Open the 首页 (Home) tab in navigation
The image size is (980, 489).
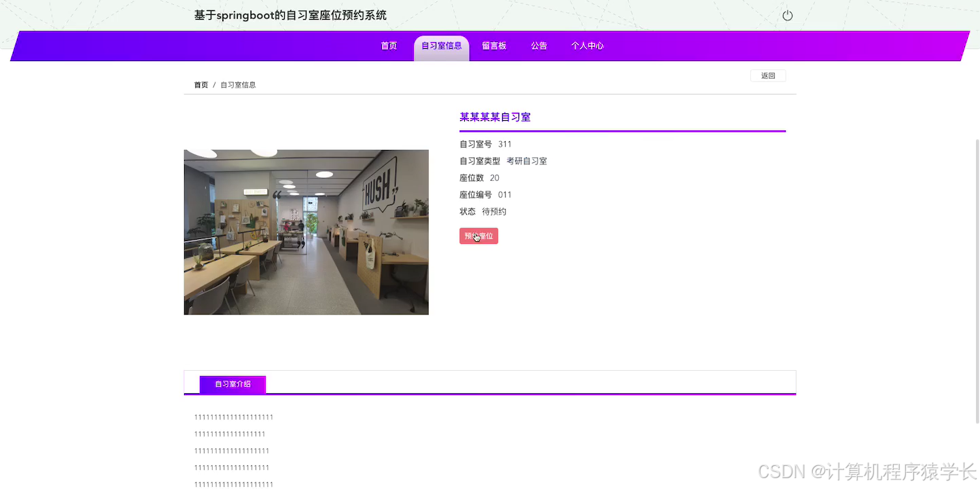click(x=389, y=46)
